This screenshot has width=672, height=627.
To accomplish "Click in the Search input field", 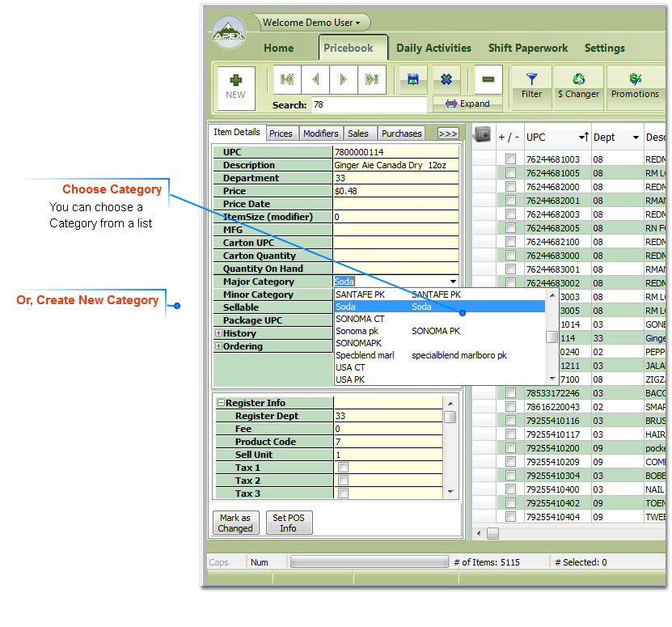I will click(369, 105).
